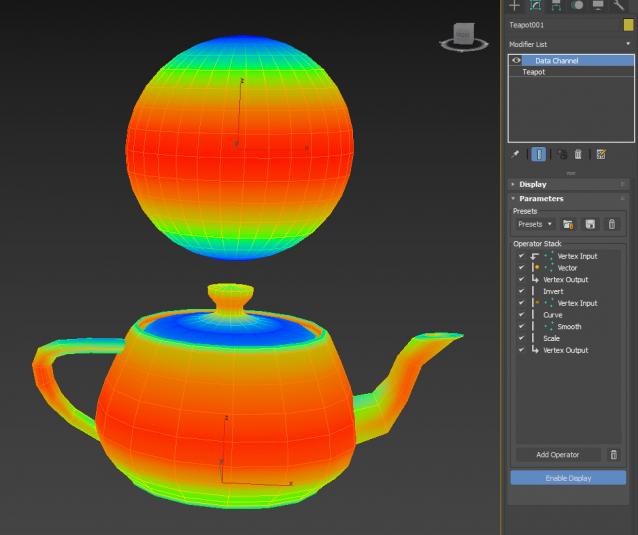Click the Pin Stack icon
This screenshot has height=535, width=638.
(516, 154)
